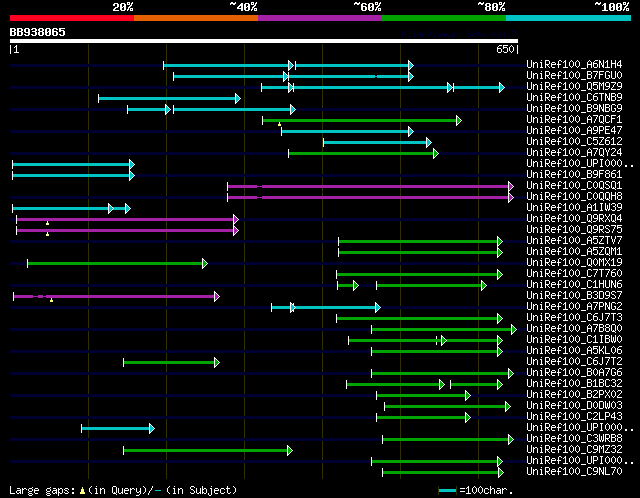Image resolution: width=640 pixels, height=498 pixels.
Task: Open the UniRef100_B9F861 entry
Action: [575, 175]
